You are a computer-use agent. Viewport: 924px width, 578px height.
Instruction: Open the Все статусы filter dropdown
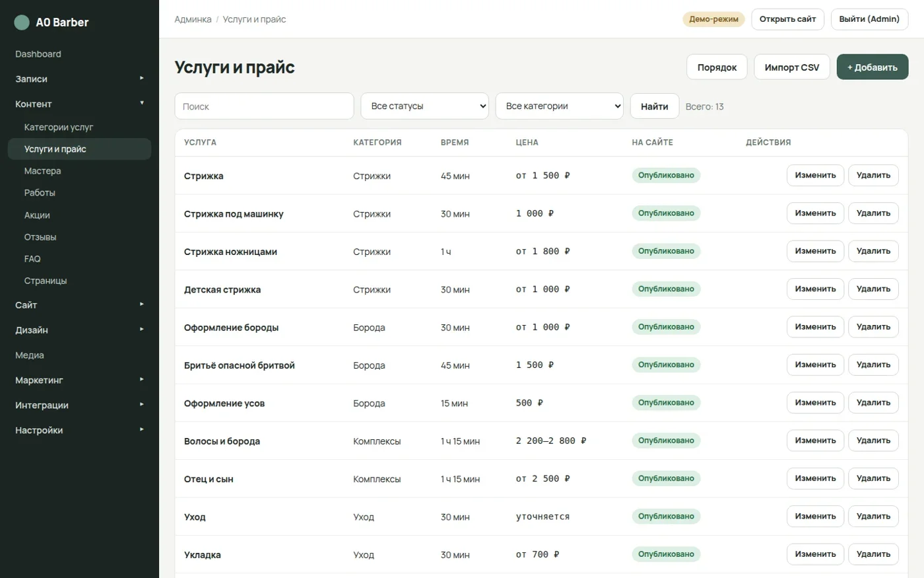click(424, 106)
